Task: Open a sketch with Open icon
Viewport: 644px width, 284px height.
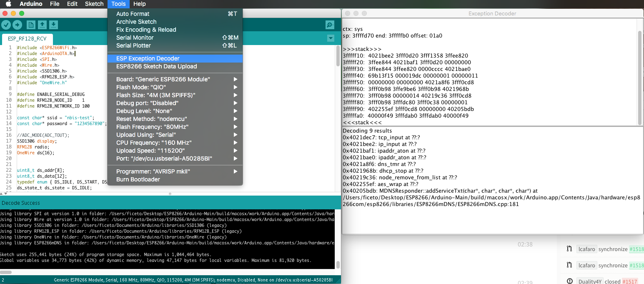Action: coord(42,25)
